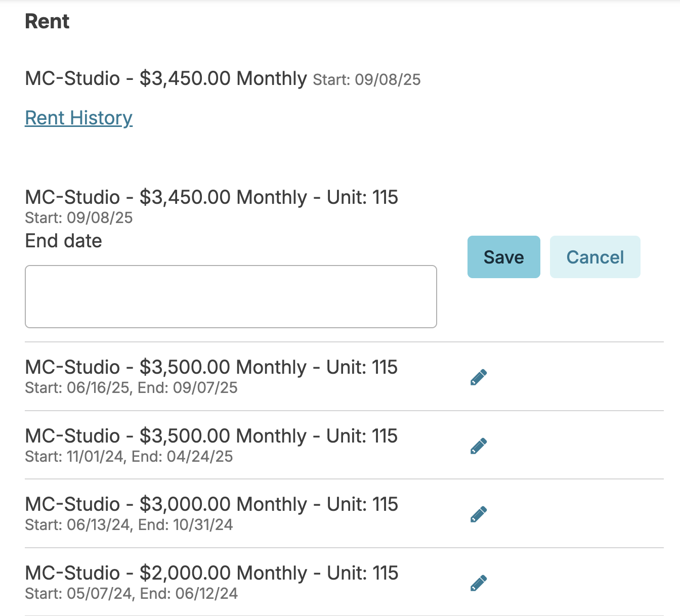680x616 pixels.
Task: Click date range ending 09/07/25
Action: pyautogui.click(x=131, y=388)
